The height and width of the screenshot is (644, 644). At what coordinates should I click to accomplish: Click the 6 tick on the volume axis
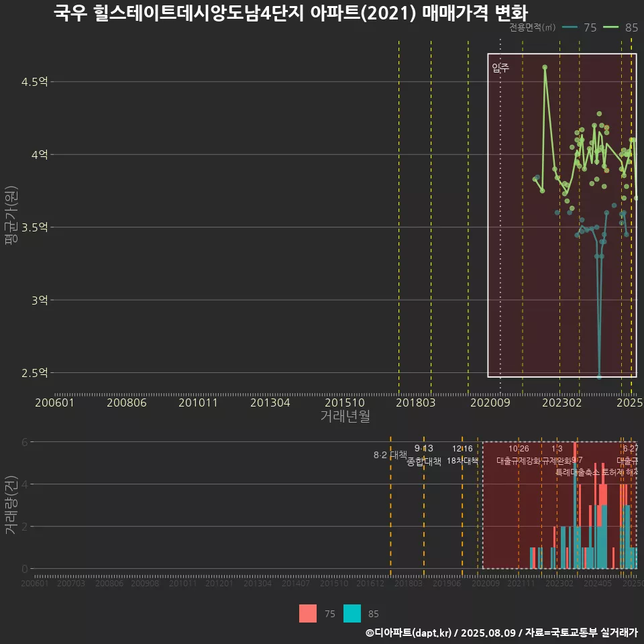pyautogui.click(x=25, y=442)
